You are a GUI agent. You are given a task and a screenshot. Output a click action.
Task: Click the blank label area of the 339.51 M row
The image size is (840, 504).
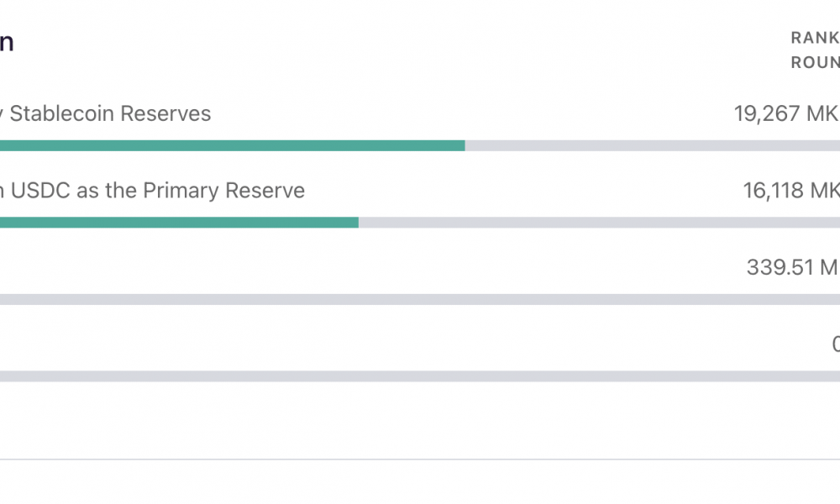click(x=322, y=267)
